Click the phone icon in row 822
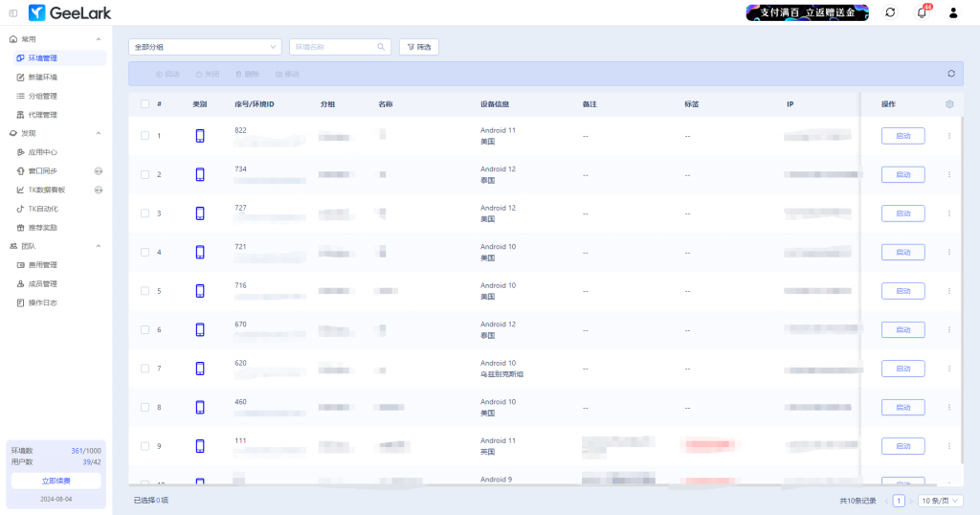 (200, 136)
